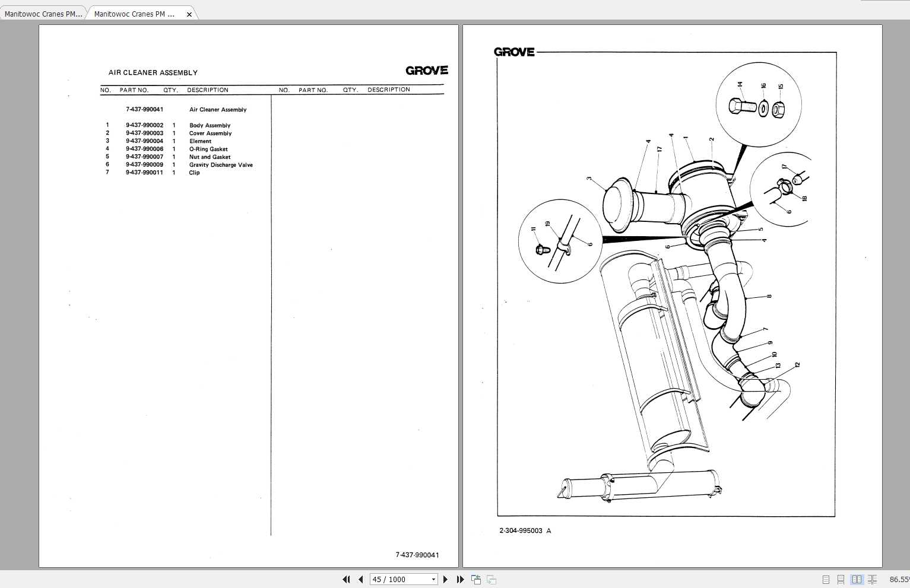Toggle the highlighted facing pages layout off

click(x=857, y=579)
